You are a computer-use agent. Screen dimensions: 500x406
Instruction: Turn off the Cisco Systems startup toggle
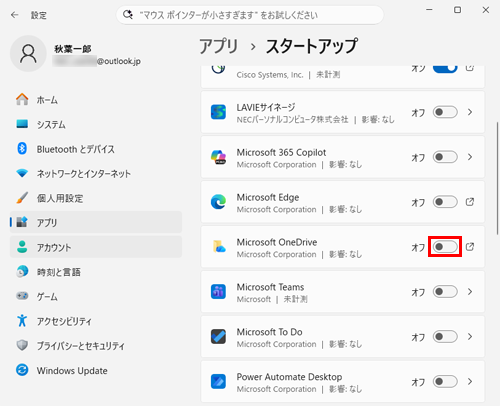pos(445,68)
